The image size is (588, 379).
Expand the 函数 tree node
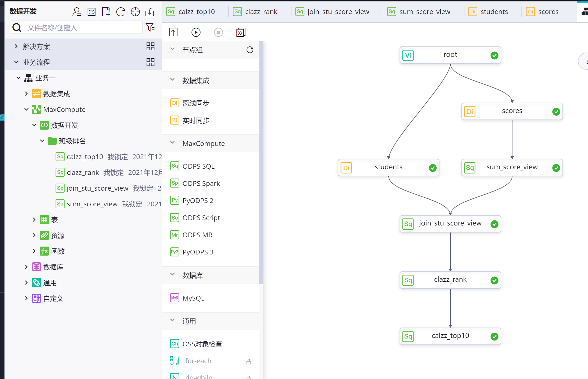tap(34, 251)
